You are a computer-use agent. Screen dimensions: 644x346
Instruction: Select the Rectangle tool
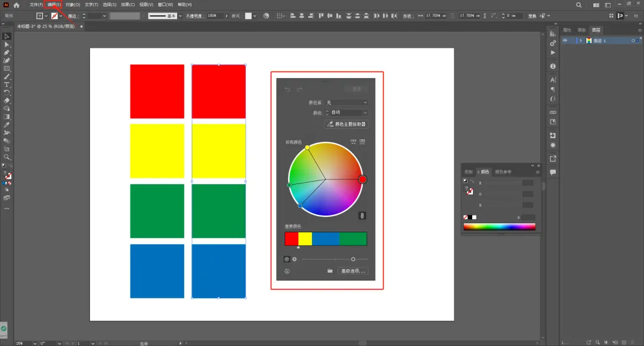pyautogui.click(x=7, y=68)
